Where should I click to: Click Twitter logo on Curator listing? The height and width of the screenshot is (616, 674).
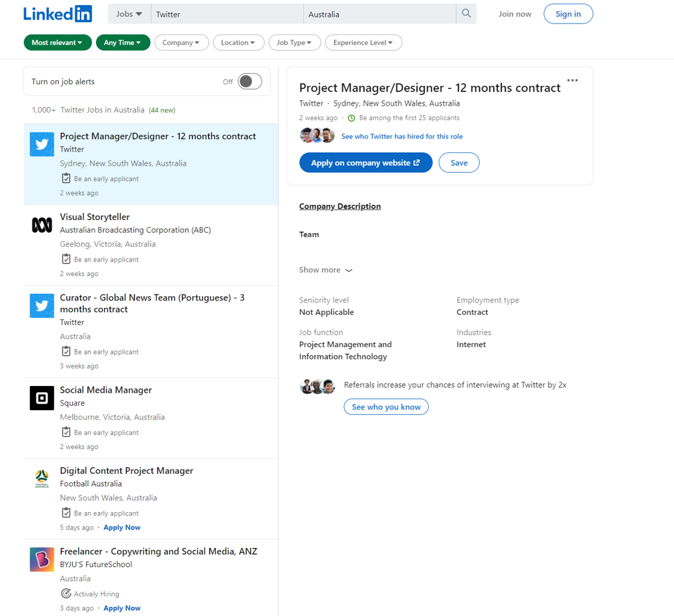tap(41, 306)
